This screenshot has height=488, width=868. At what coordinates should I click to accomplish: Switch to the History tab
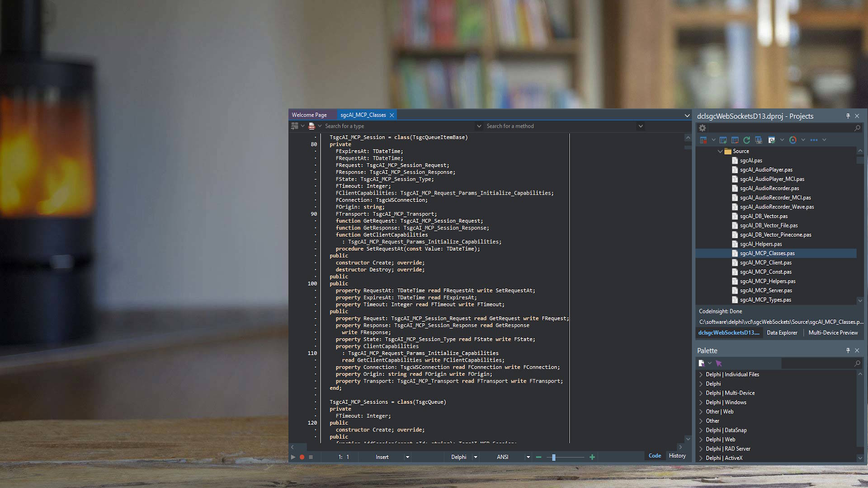[x=677, y=456]
